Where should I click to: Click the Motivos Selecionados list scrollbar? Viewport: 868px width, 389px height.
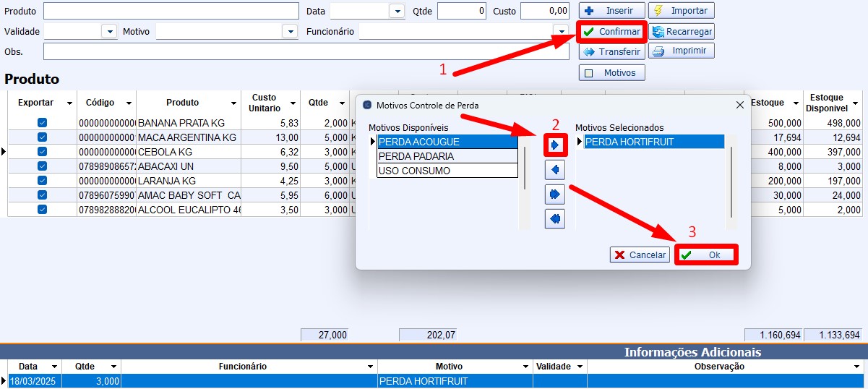click(732, 181)
